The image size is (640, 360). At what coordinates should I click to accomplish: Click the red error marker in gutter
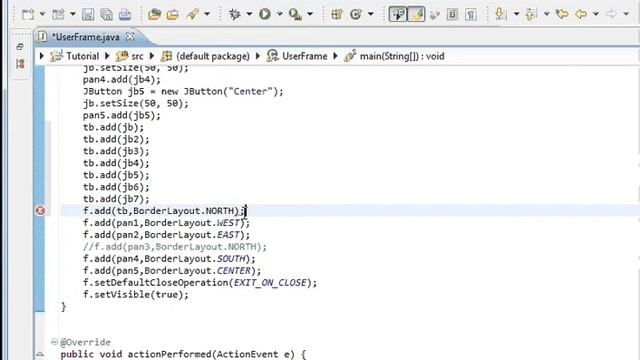[x=40, y=211]
